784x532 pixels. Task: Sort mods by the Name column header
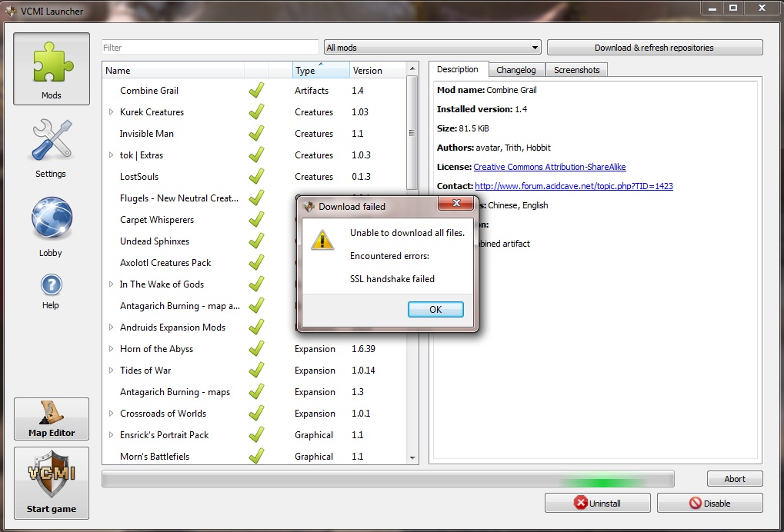(x=174, y=71)
